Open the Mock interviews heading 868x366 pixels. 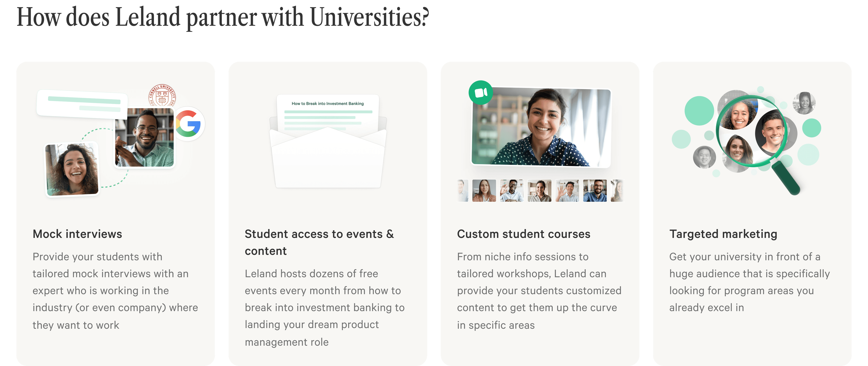coord(78,234)
